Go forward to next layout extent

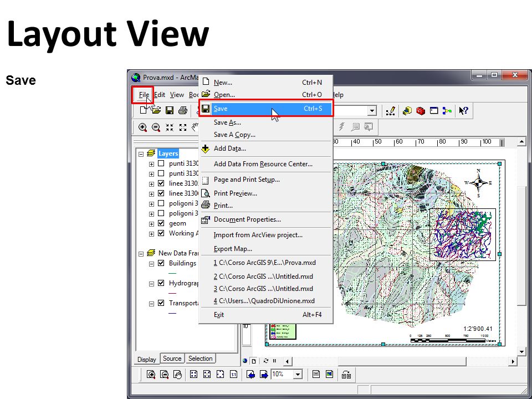point(264,374)
